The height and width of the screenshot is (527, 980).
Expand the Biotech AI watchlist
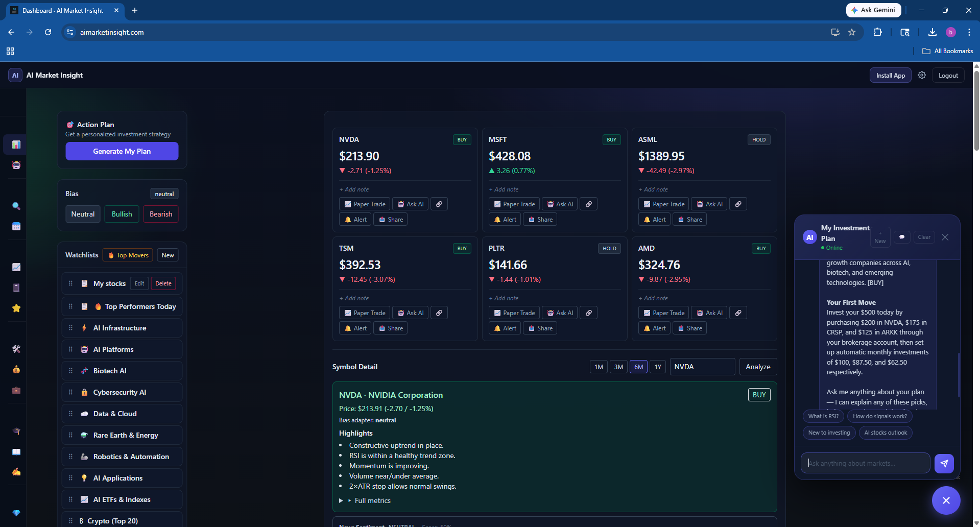(122, 371)
